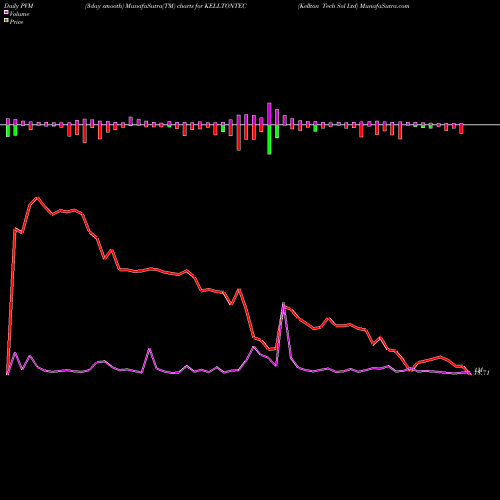Click the tallest green bar below the axis
Screen dimensions: 500x500
[x=269, y=140]
